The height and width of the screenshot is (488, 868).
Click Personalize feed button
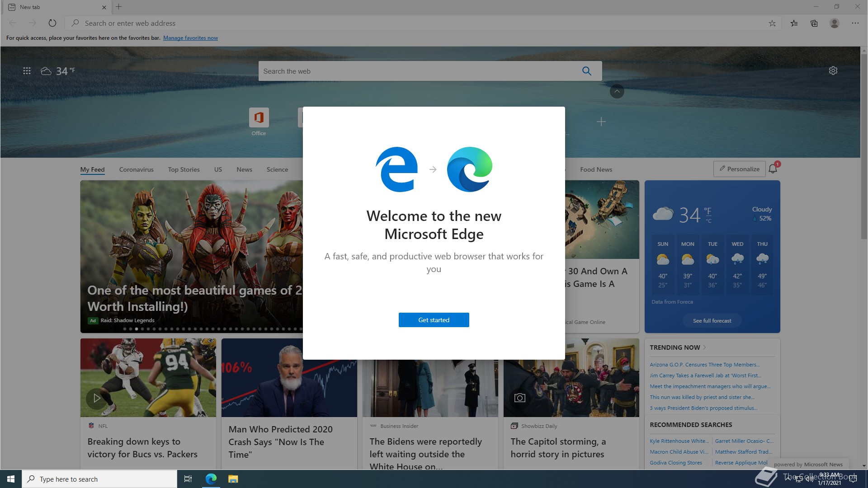point(740,169)
